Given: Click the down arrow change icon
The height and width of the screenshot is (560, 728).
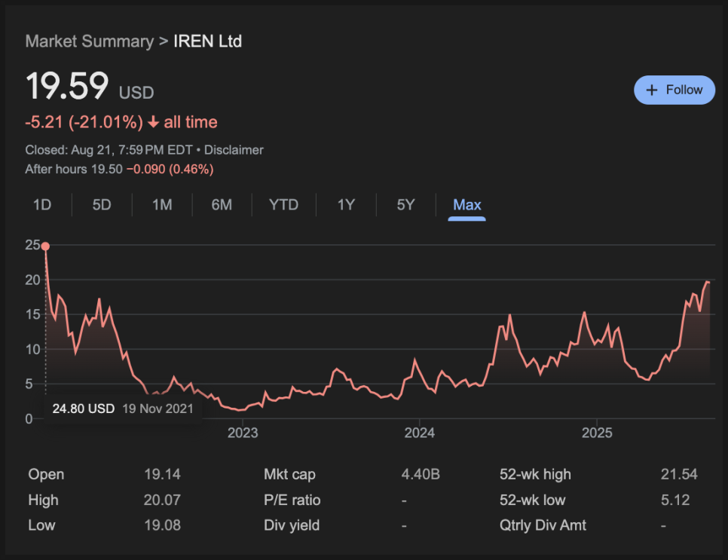Looking at the screenshot, I should (x=153, y=122).
